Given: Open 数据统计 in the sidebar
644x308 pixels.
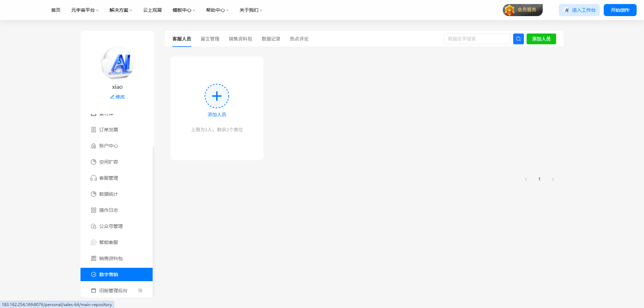Looking at the screenshot, I should coord(108,194).
